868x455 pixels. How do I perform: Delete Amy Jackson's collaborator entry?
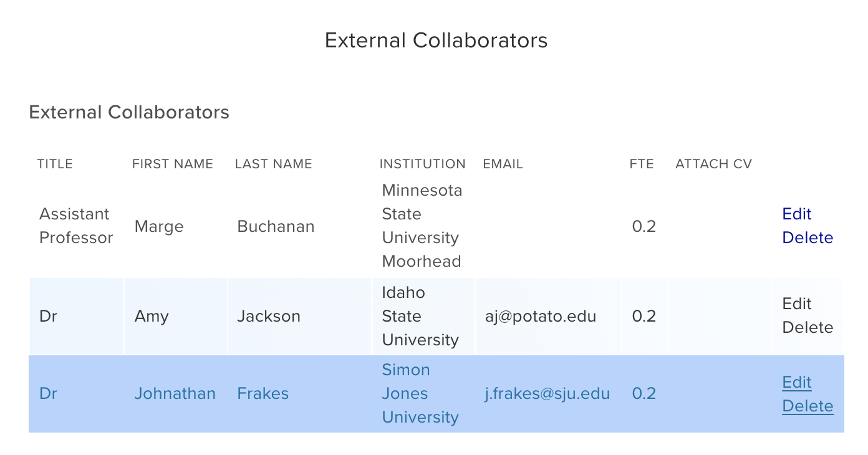coord(808,327)
